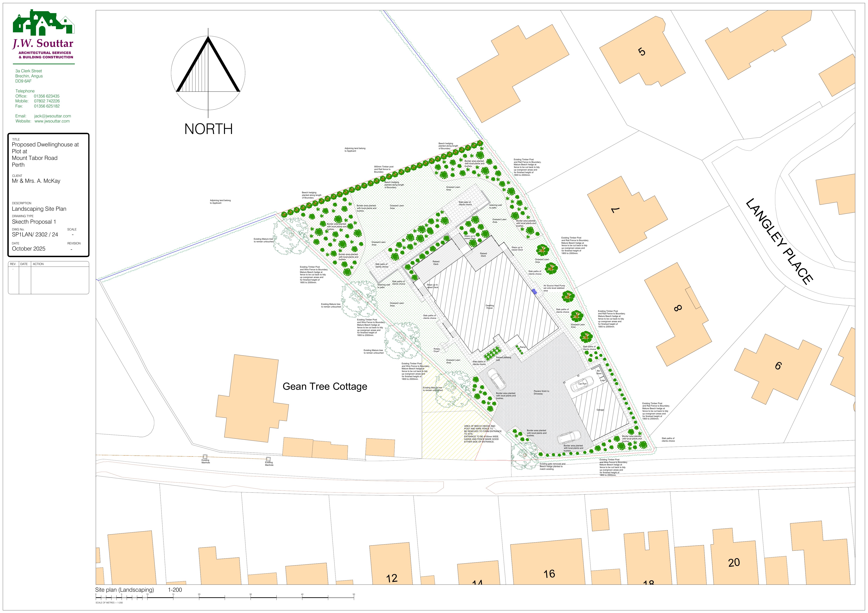
Task: Click the Gean Tree Cottage label
Action: pyautogui.click(x=325, y=387)
